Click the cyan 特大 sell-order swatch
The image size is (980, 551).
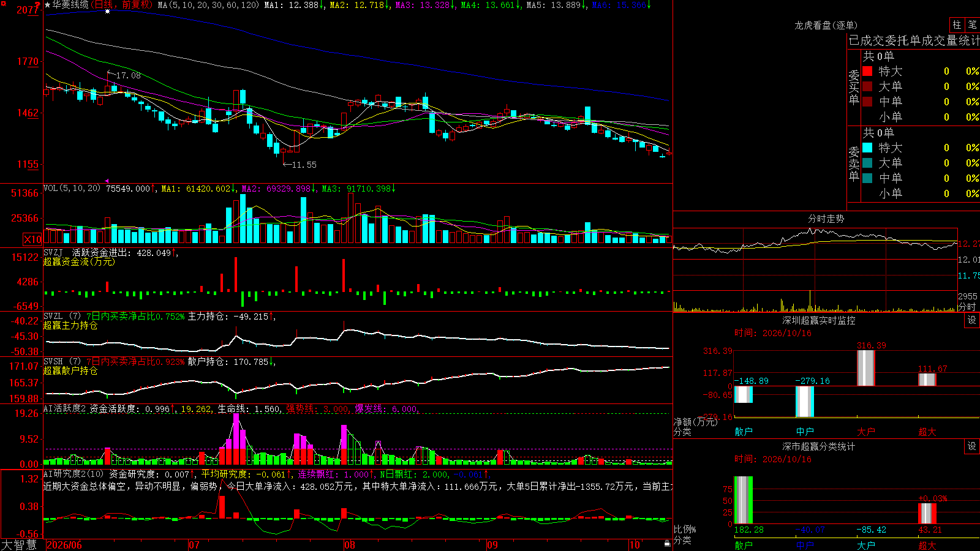pos(867,148)
